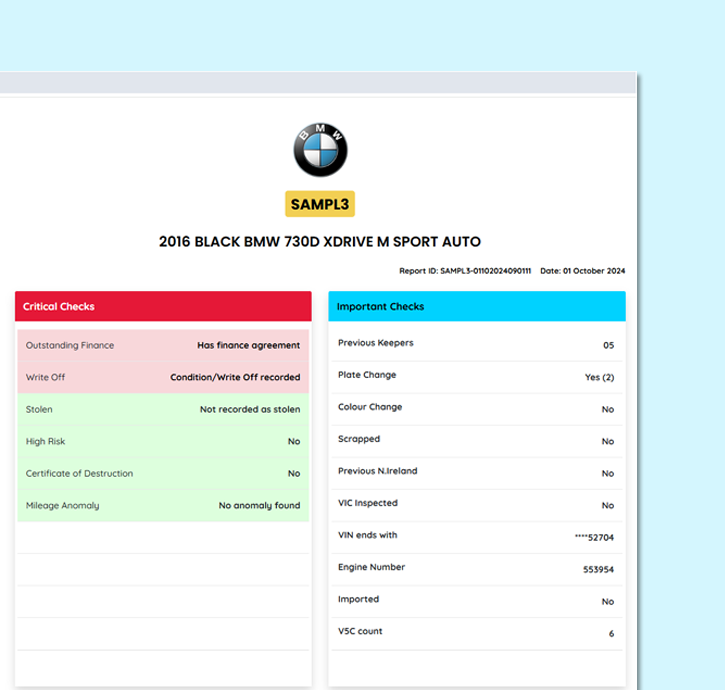Click the No value for Colour Change
The height and width of the screenshot is (690, 725).
coord(608,409)
